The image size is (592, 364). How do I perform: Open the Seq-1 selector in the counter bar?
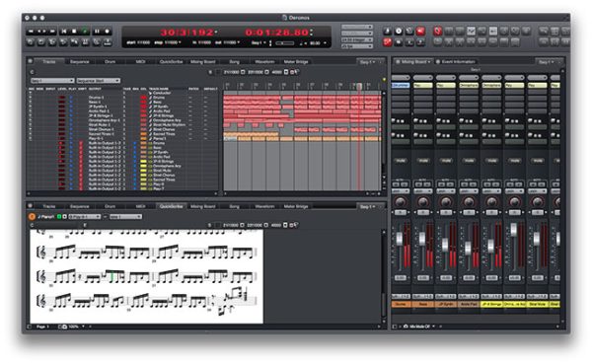(x=259, y=42)
